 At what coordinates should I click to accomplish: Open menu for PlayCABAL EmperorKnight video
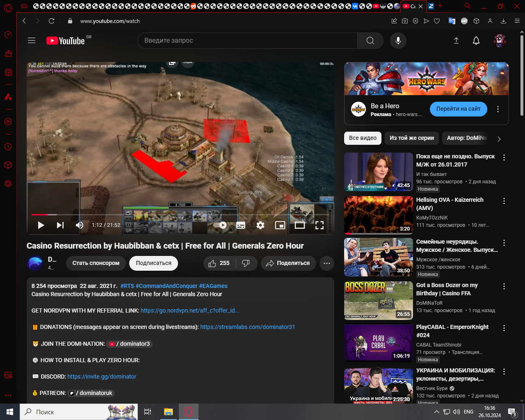click(504, 328)
